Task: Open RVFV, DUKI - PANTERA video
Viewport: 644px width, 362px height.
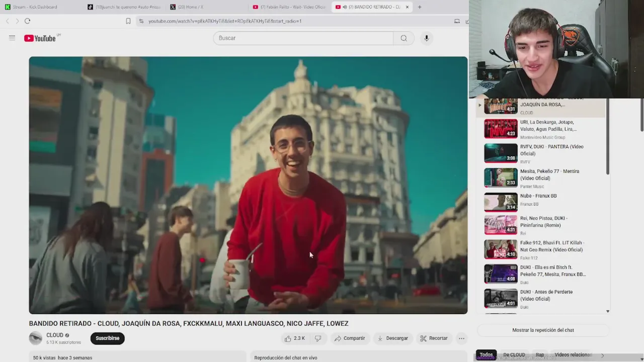Action: point(541,154)
